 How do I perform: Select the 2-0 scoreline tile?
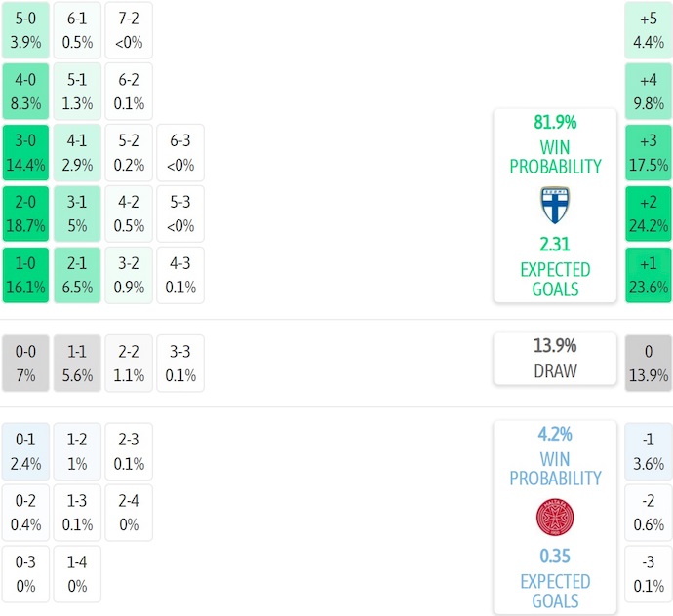[x=26, y=213]
